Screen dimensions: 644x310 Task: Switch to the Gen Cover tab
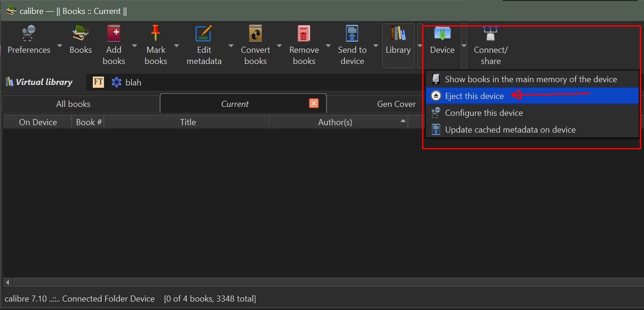tap(396, 104)
